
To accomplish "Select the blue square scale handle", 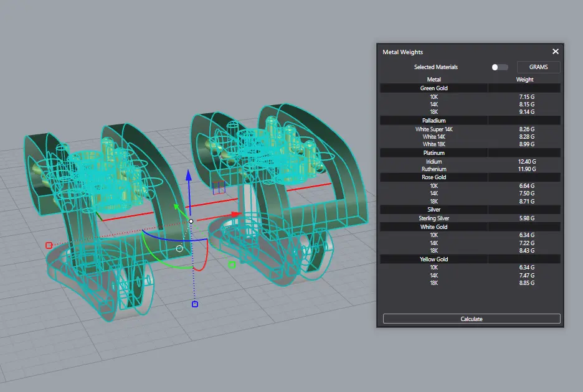I will pos(194,304).
